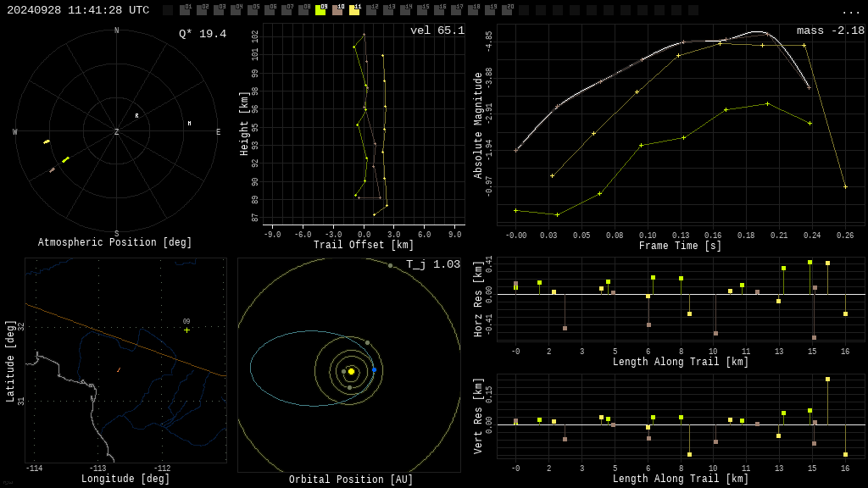This screenshot has height=488, width=868.
Task: Select station square 01 in top strip
Action: pyautogui.click(x=185, y=10)
